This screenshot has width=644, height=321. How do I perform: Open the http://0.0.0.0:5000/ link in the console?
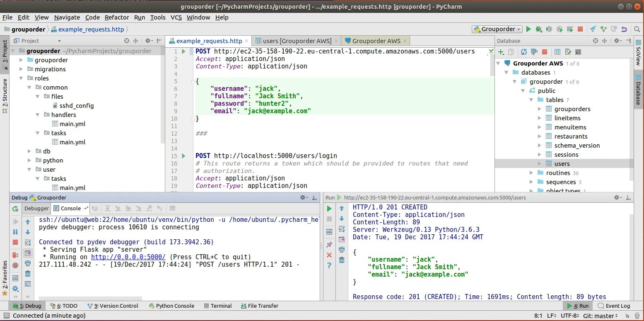coord(128,257)
